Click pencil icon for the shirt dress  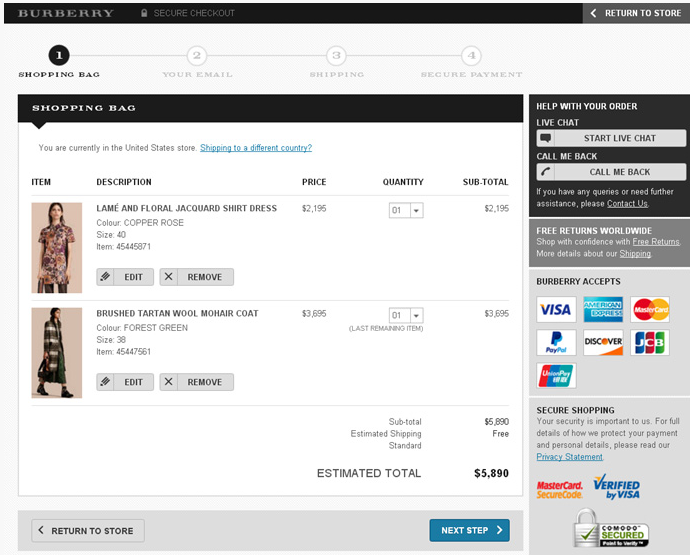105,277
